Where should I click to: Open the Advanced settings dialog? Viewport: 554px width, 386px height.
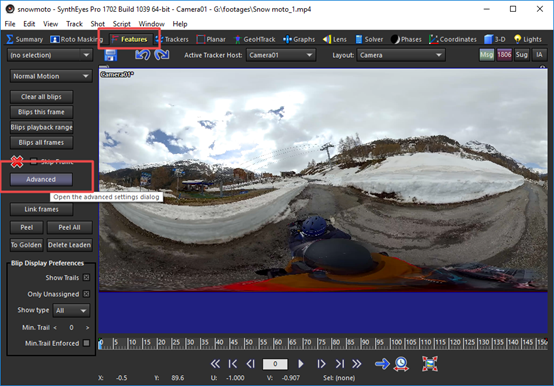coord(41,179)
